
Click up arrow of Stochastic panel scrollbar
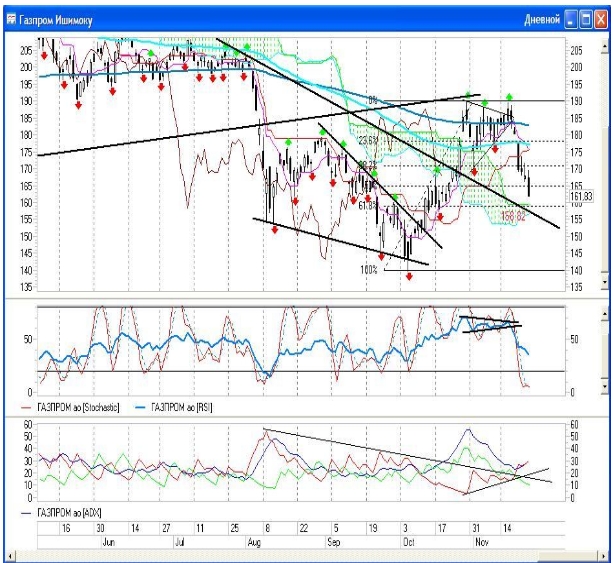[x=604, y=314]
